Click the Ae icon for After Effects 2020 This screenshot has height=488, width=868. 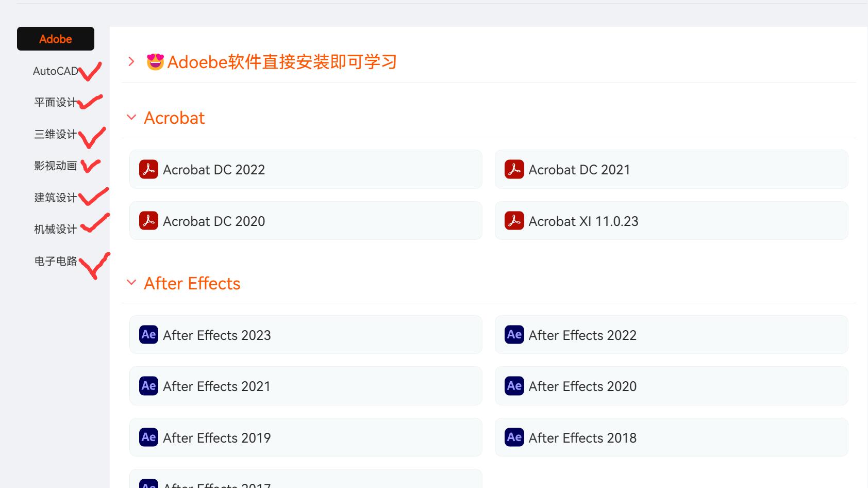[514, 386]
